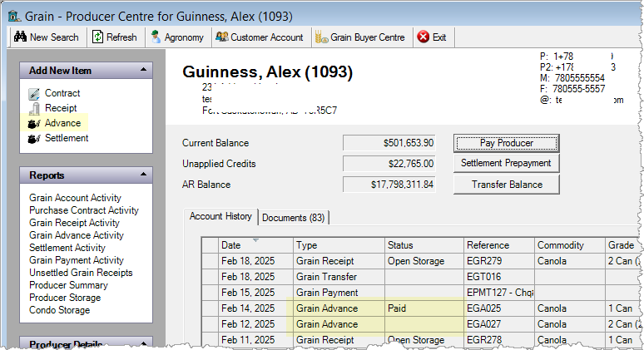Open the Grain Advance Activity report
644x350 pixels.
pos(77,235)
